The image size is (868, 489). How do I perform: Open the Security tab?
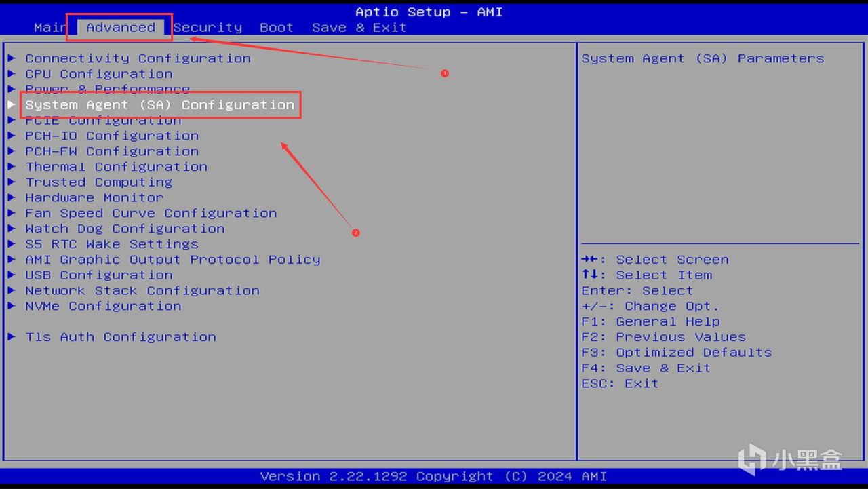click(208, 28)
